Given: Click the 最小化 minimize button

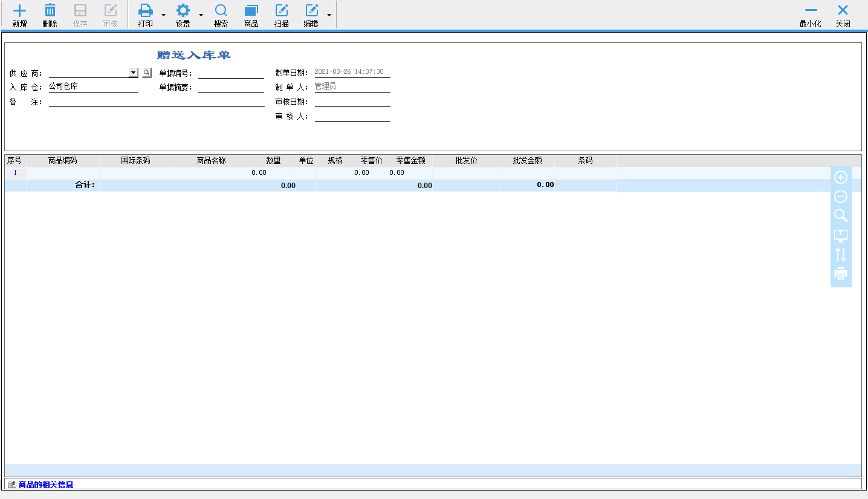Looking at the screenshot, I should pos(811,16).
